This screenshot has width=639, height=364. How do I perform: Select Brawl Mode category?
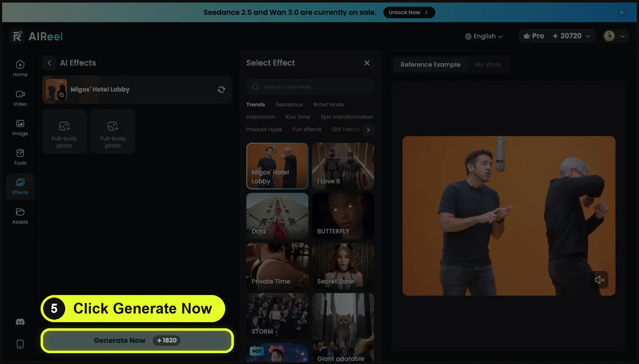pyautogui.click(x=329, y=104)
